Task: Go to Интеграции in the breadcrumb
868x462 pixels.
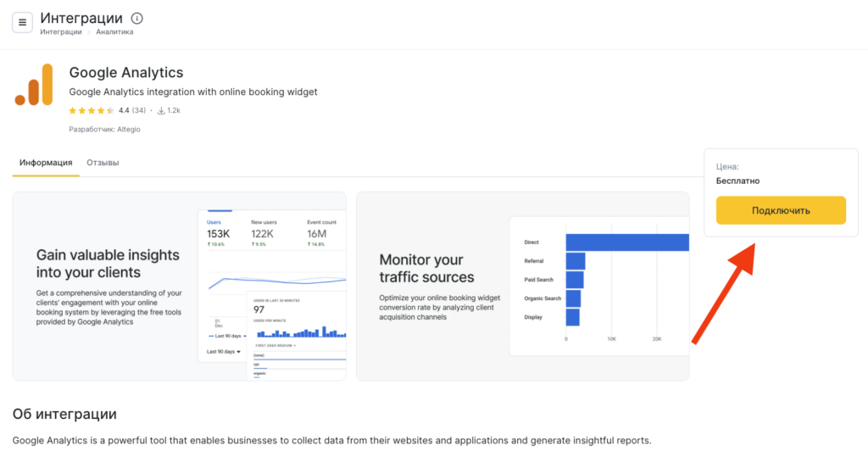Action: pyautogui.click(x=60, y=32)
